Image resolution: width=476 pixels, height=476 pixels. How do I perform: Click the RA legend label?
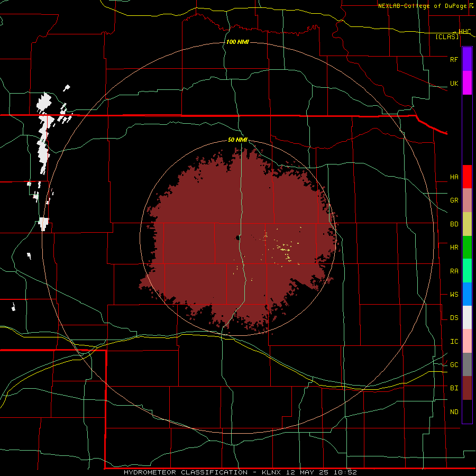(454, 271)
